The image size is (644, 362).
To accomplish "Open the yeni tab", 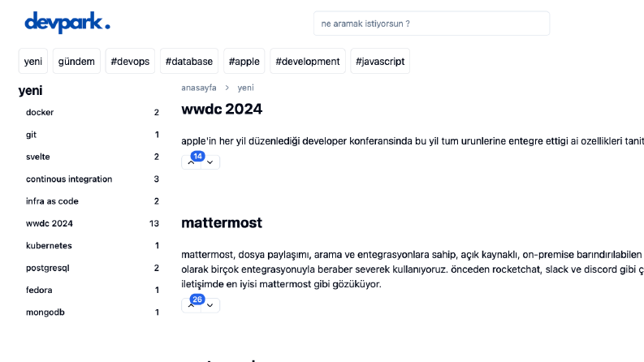I will click(32, 61).
